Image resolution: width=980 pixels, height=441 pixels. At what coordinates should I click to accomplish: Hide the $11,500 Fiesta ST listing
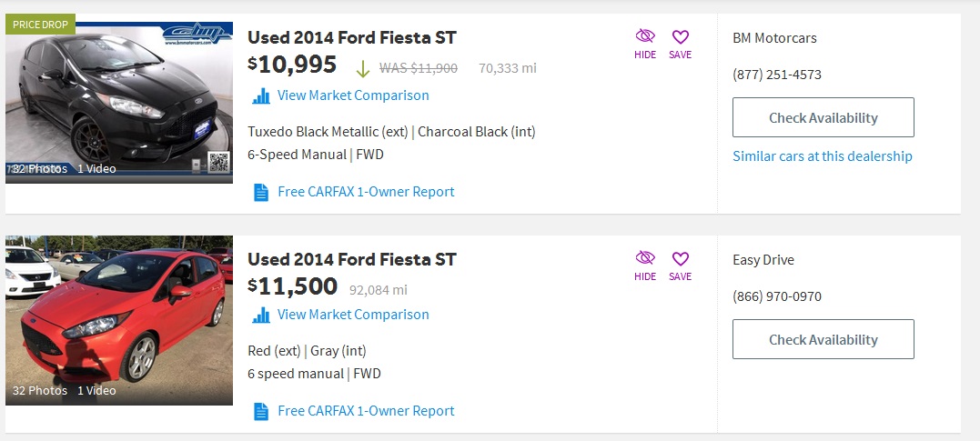pyautogui.click(x=645, y=265)
